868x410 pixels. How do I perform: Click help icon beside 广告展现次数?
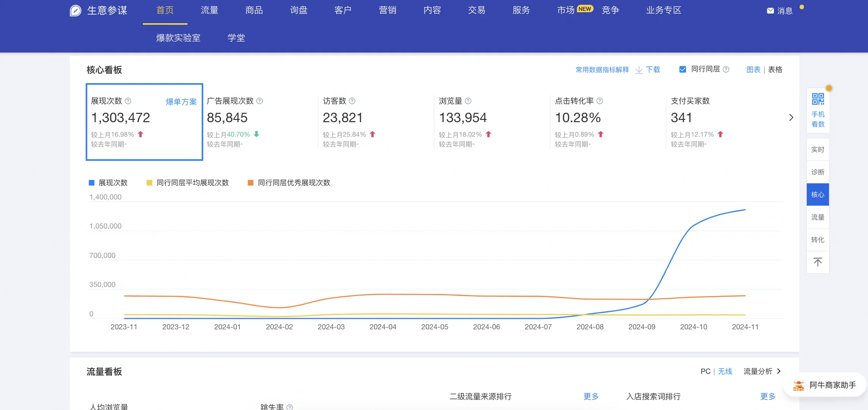259,101
